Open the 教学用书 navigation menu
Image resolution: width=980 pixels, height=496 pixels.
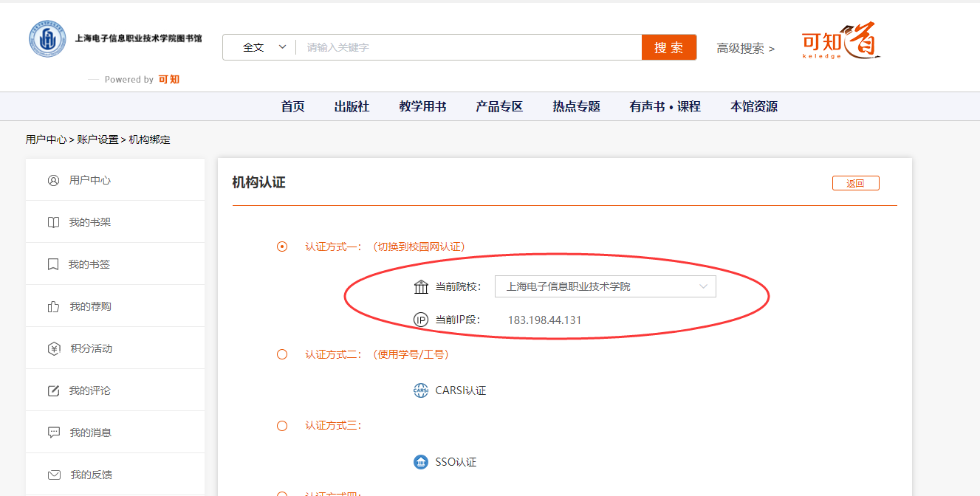422,106
